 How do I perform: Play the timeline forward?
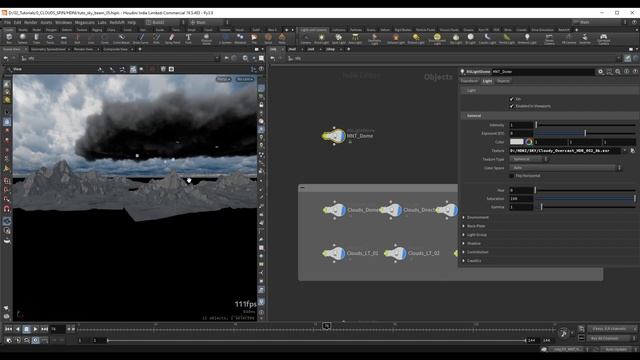(36, 329)
